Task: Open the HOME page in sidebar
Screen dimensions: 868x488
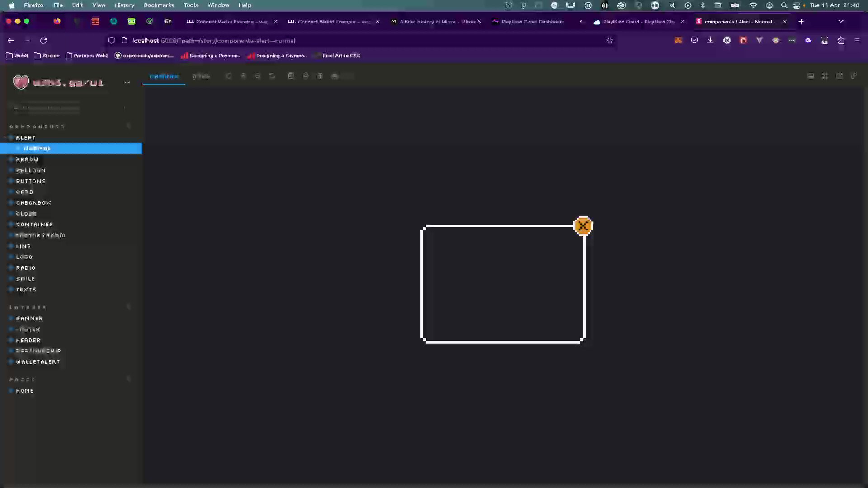Action: 24,391
